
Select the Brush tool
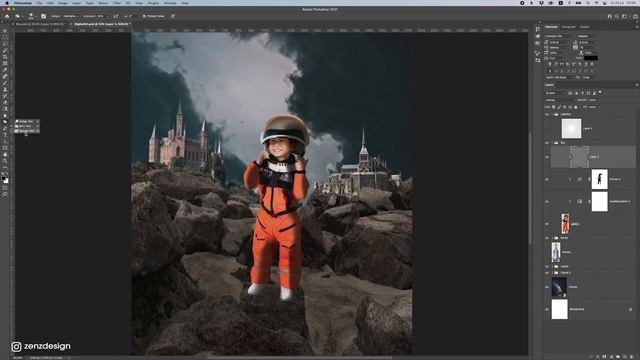(5, 83)
